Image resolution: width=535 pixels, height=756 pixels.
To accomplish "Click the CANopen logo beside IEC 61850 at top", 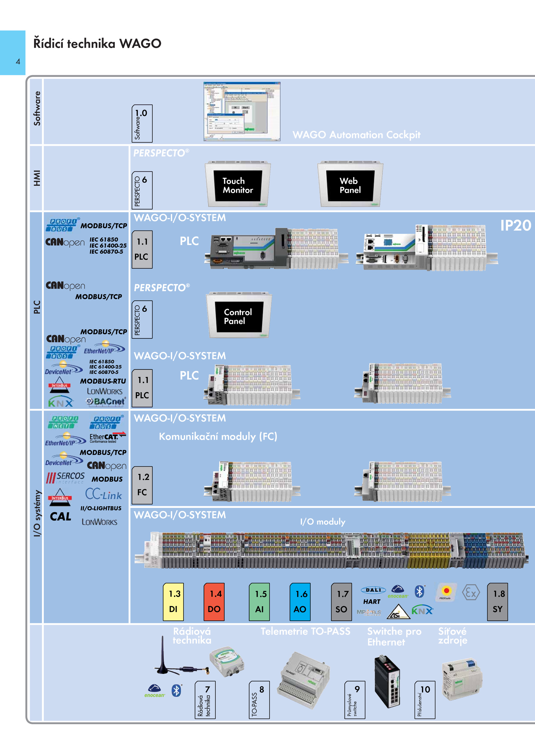I will coord(65,242).
